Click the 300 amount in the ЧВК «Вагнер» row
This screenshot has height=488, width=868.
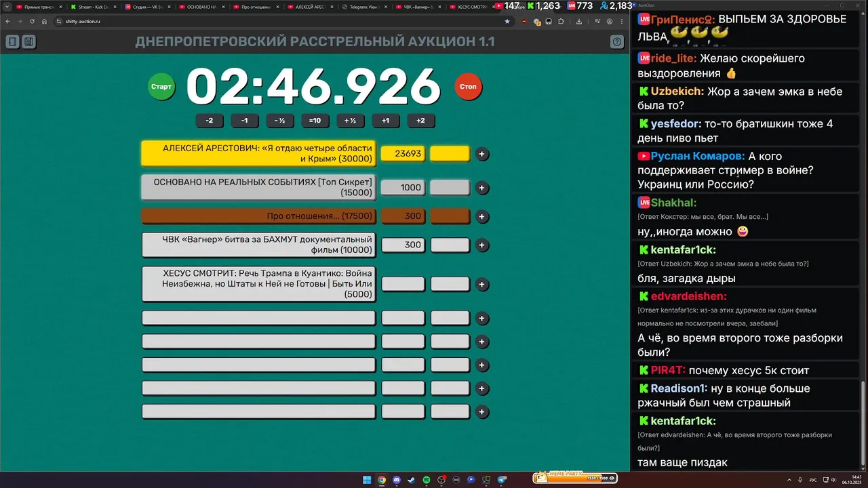click(403, 245)
